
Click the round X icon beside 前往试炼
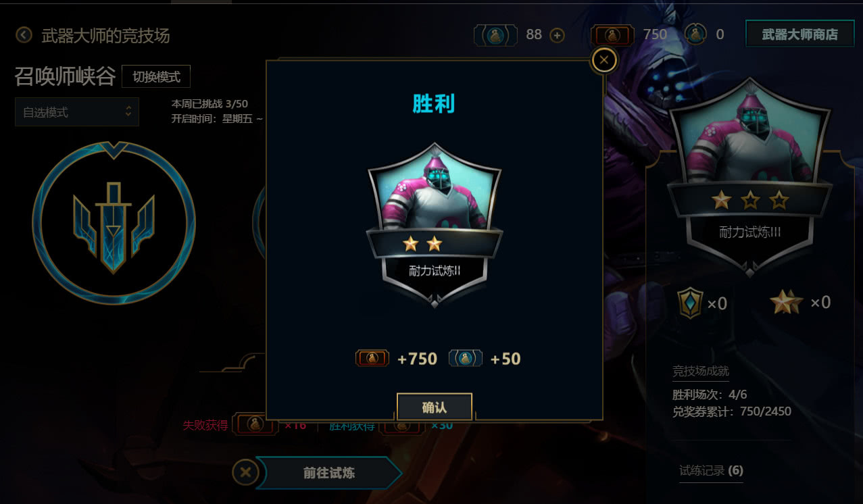click(x=246, y=472)
